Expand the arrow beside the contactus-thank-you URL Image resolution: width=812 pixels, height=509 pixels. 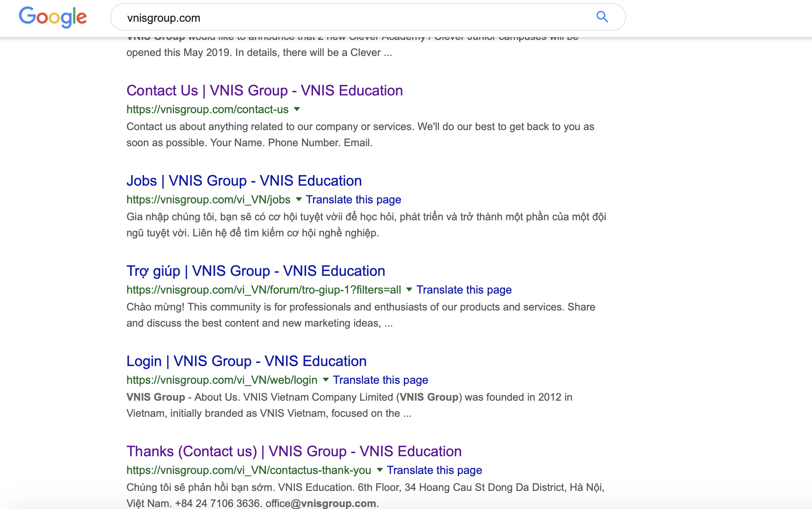379,470
